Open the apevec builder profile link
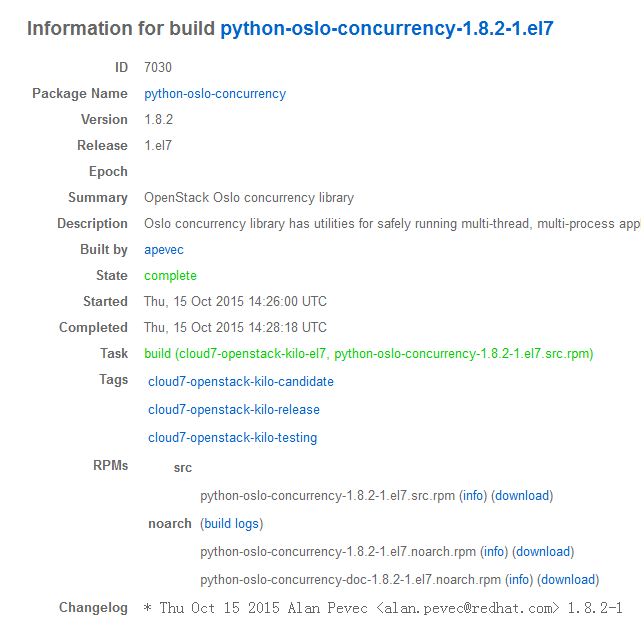Image resolution: width=641 pixels, height=620 pixels. (x=164, y=250)
